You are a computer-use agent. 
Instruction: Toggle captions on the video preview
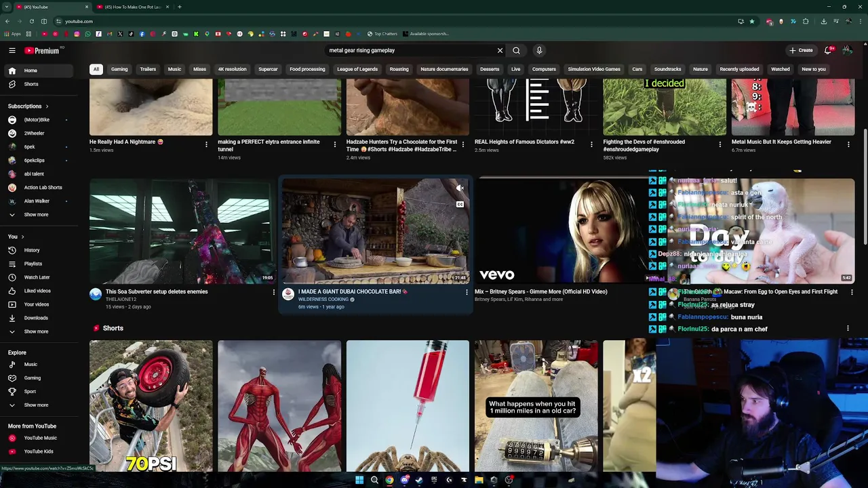[460, 204]
